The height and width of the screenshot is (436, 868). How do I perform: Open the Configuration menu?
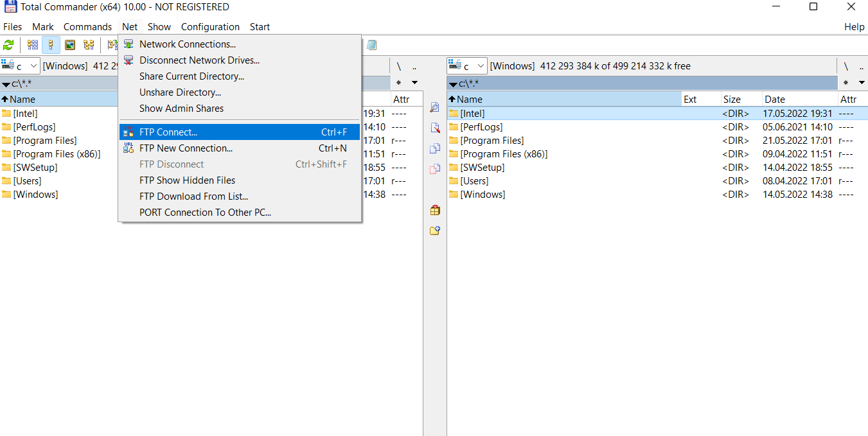pos(210,27)
